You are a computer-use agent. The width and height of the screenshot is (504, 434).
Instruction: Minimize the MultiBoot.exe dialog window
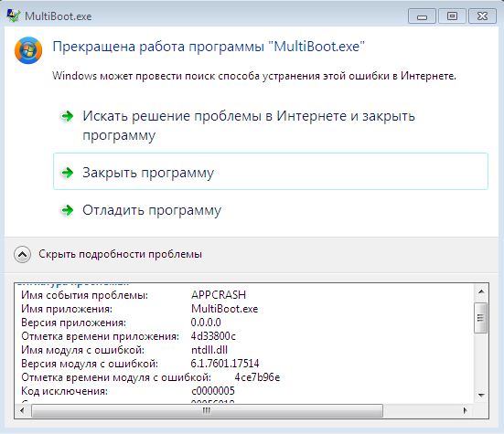[422, 16]
